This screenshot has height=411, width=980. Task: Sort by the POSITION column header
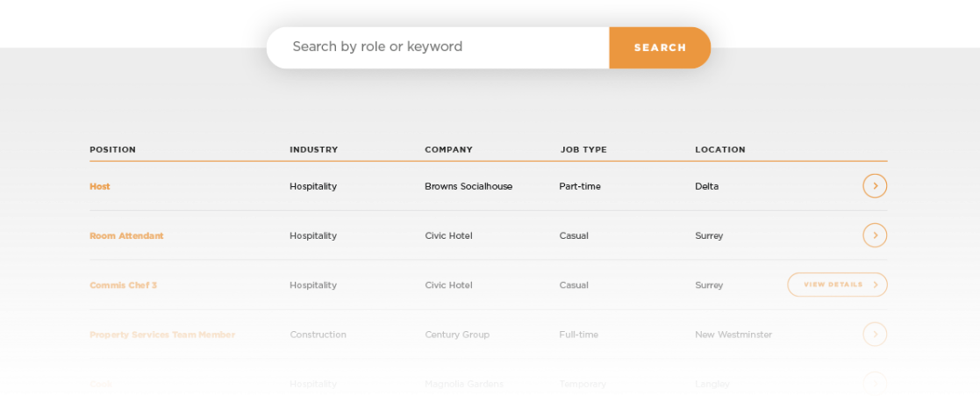[112, 149]
